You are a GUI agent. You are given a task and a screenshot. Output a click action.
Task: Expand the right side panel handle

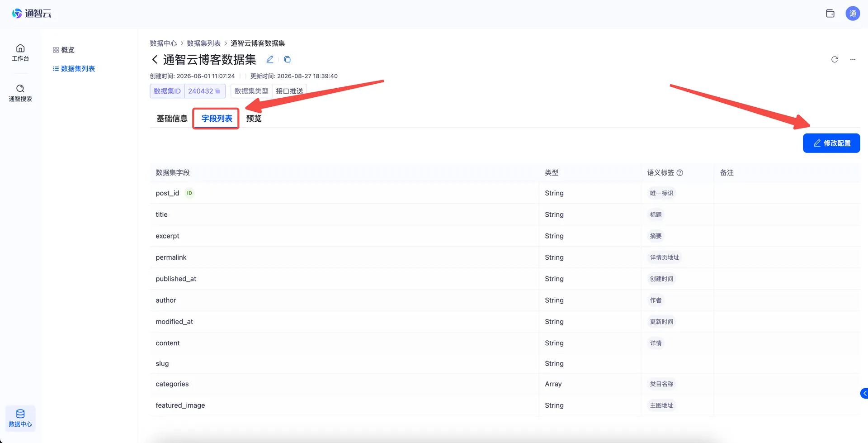(864, 394)
